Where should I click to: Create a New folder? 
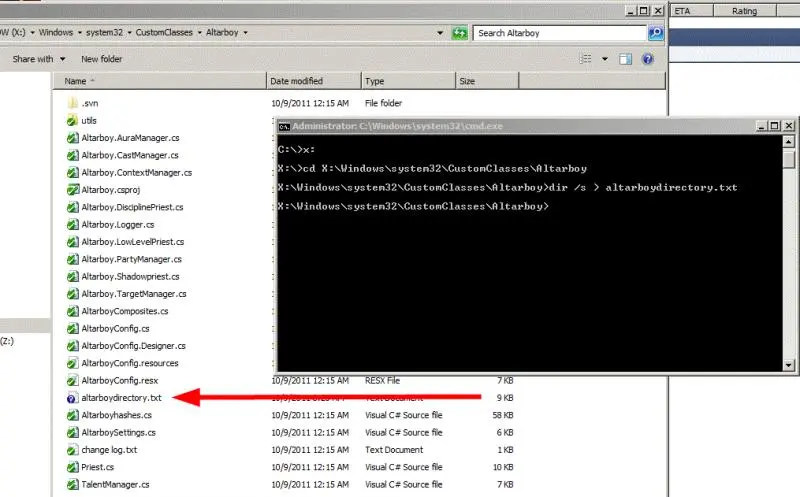coord(103,59)
